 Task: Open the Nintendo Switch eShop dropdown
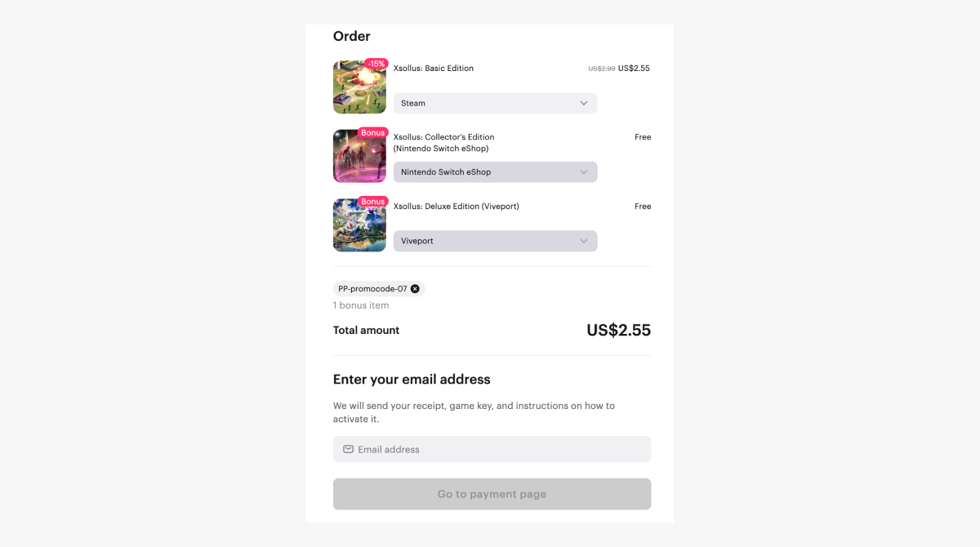pyautogui.click(x=495, y=172)
